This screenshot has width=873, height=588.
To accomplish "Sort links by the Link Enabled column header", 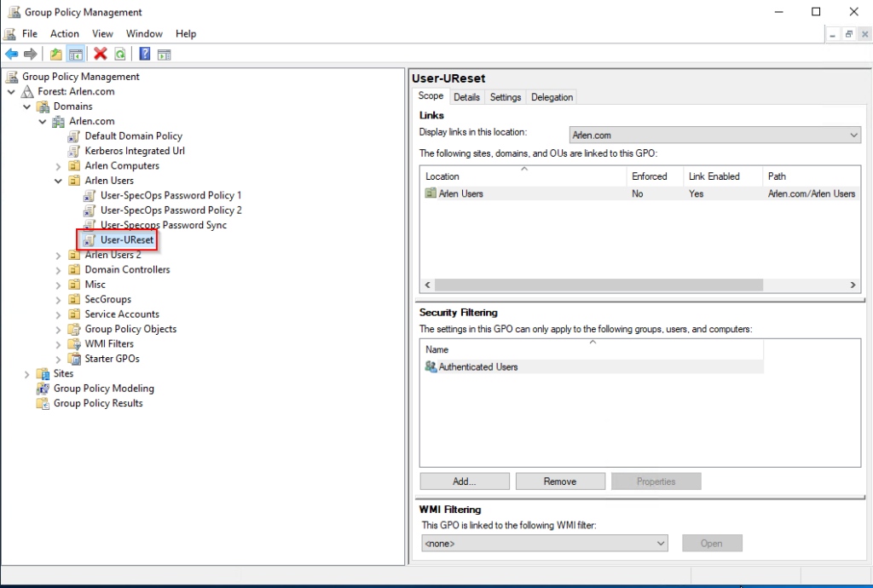I will (723, 176).
